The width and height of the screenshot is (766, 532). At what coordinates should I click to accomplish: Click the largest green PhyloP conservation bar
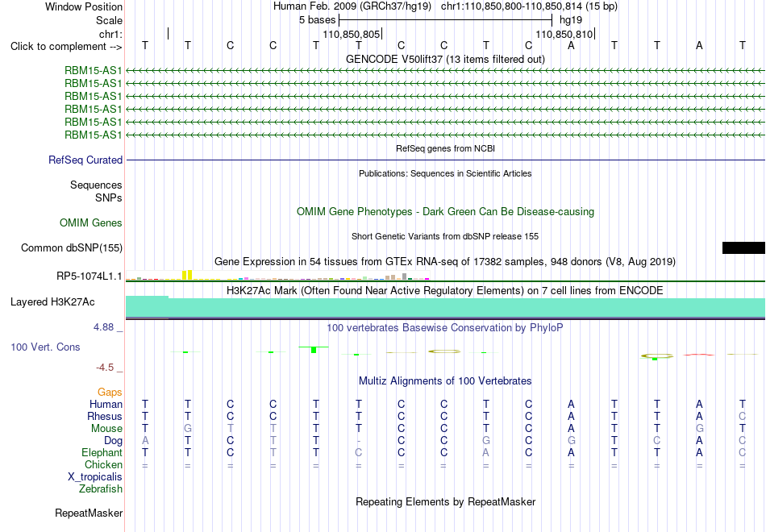tap(314, 350)
